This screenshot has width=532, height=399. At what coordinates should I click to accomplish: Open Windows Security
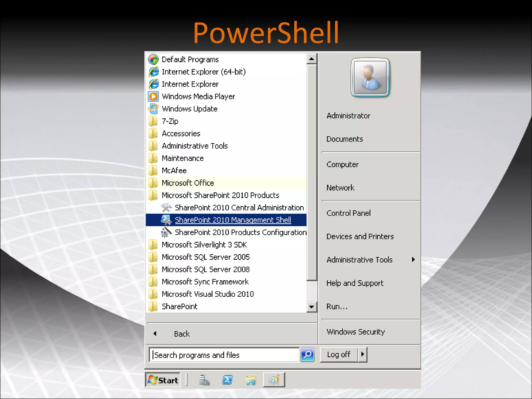pos(356,332)
